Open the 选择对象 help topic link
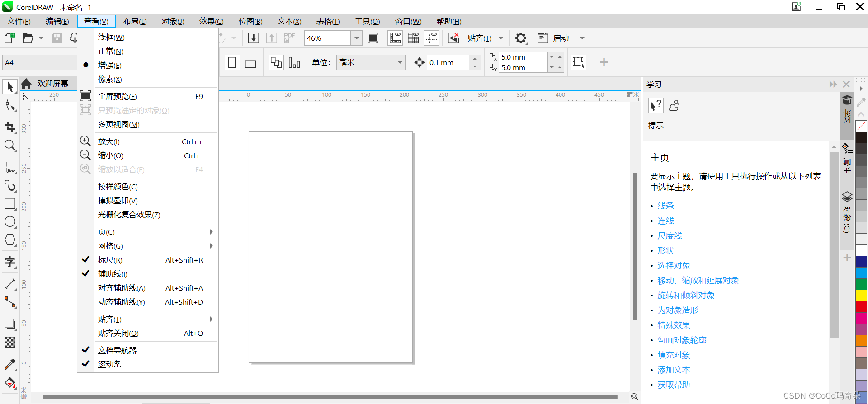 click(x=674, y=265)
